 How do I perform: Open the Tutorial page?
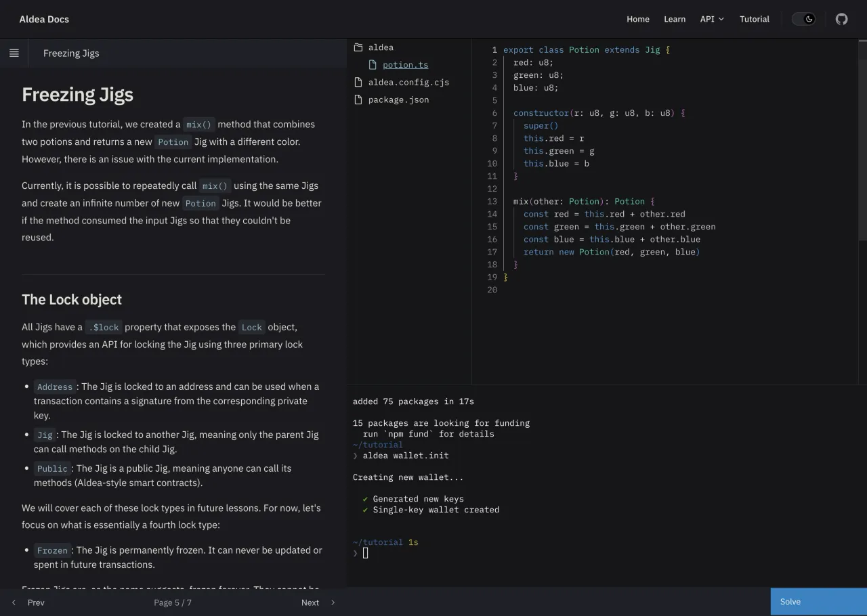(754, 19)
